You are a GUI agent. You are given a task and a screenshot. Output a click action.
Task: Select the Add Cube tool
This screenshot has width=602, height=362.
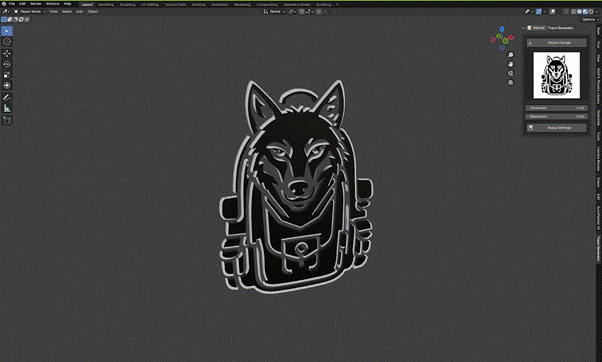(7, 120)
